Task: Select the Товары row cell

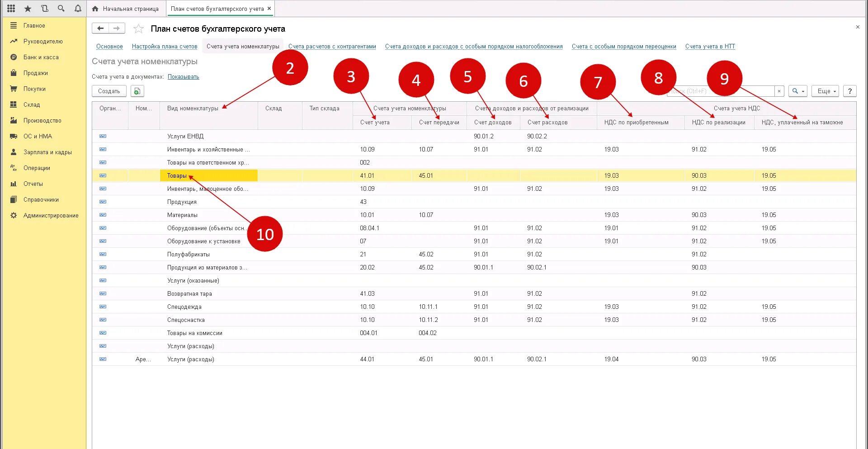Action: click(x=208, y=175)
